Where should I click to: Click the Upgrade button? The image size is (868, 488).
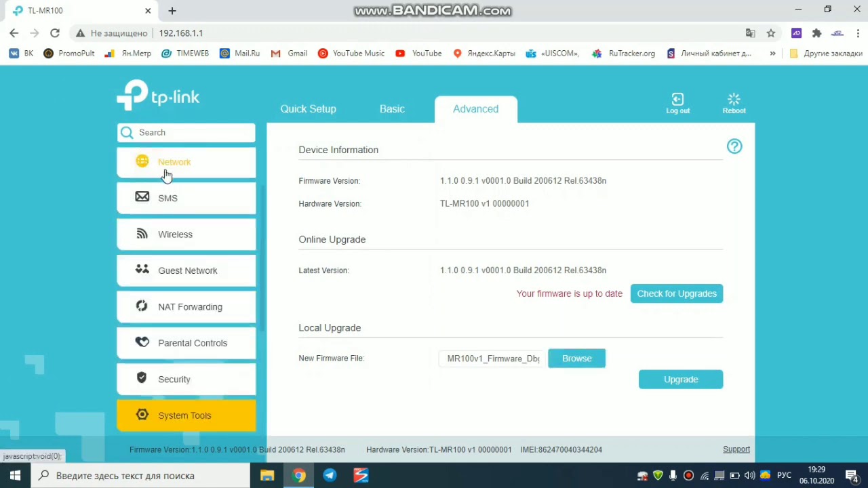tap(681, 380)
